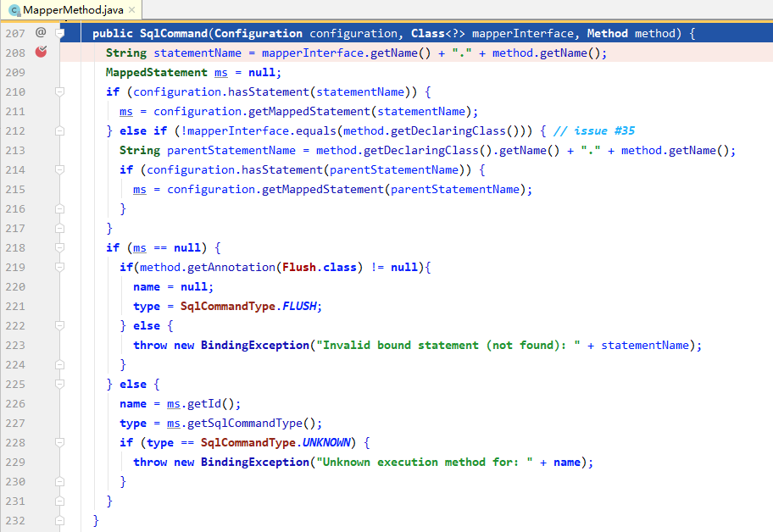Click the fold end marker at line 231
773x532 pixels.
click(59, 501)
